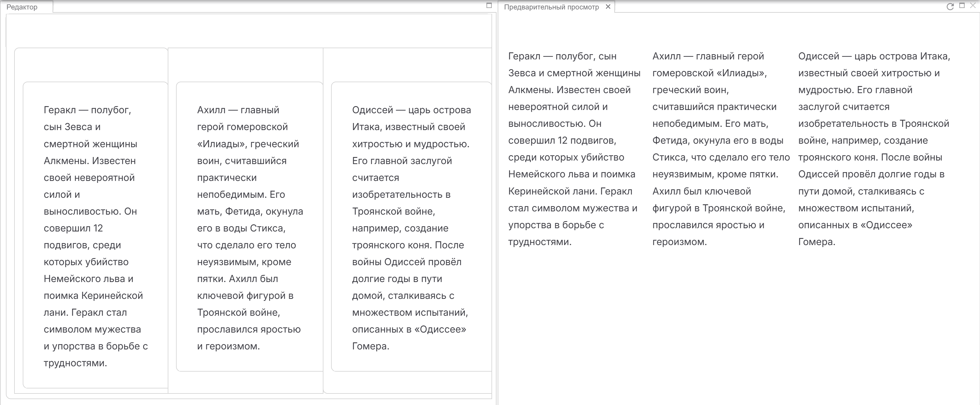Click empty space above the Геракл inner cell
The height and width of the screenshot is (405, 980).
click(x=91, y=65)
